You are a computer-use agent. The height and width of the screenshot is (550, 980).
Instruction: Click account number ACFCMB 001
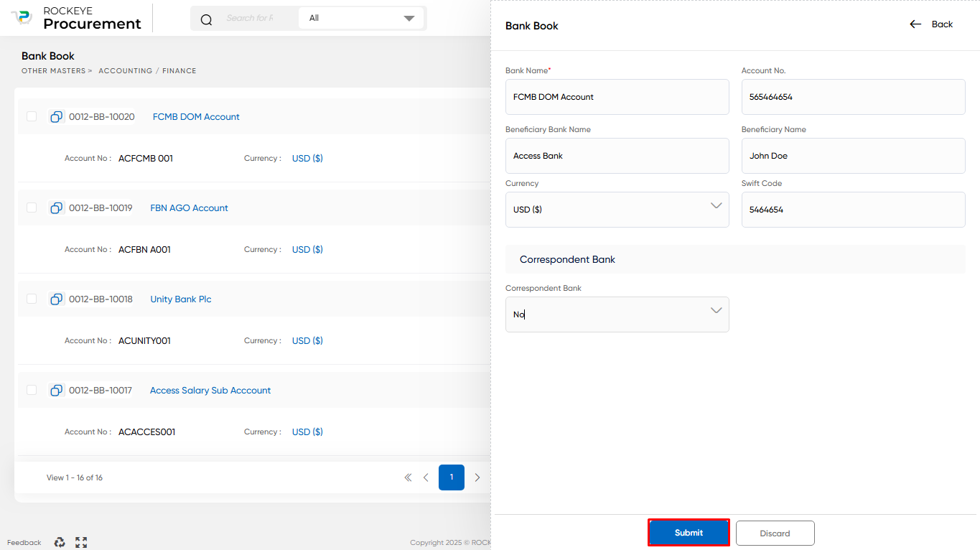click(x=146, y=159)
